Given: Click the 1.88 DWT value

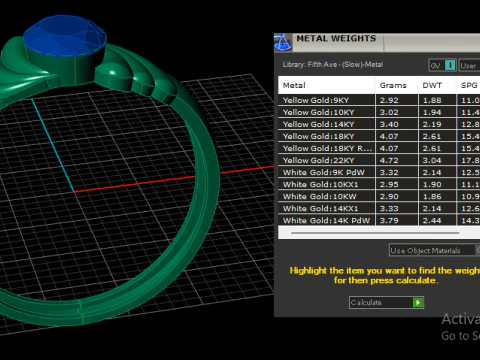Looking at the screenshot, I should tap(432, 100).
